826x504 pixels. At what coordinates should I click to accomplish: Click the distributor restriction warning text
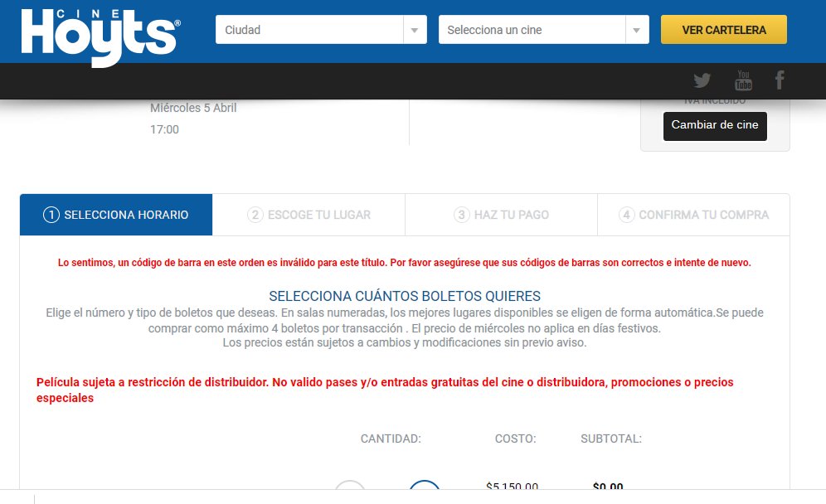point(385,390)
